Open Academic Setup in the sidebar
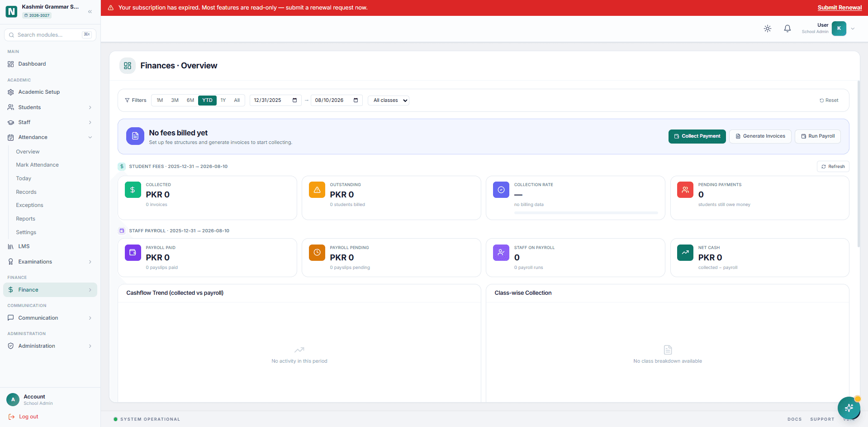This screenshot has height=427, width=868. [x=50, y=92]
